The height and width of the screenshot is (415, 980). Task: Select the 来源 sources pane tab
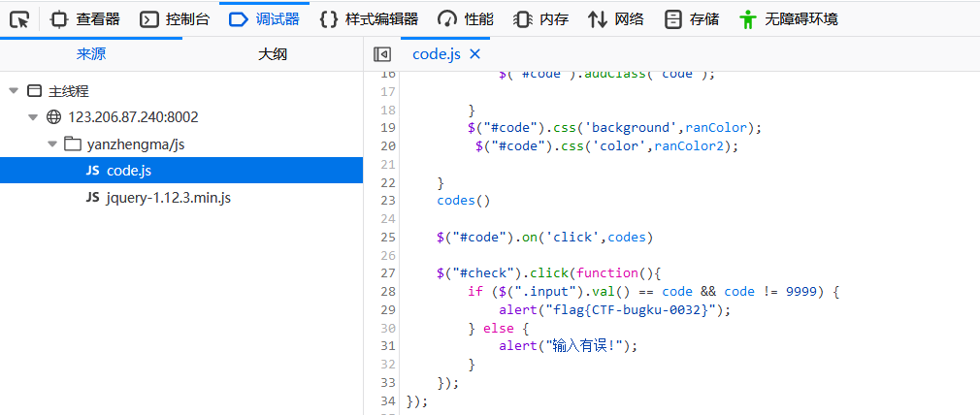(x=91, y=54)
